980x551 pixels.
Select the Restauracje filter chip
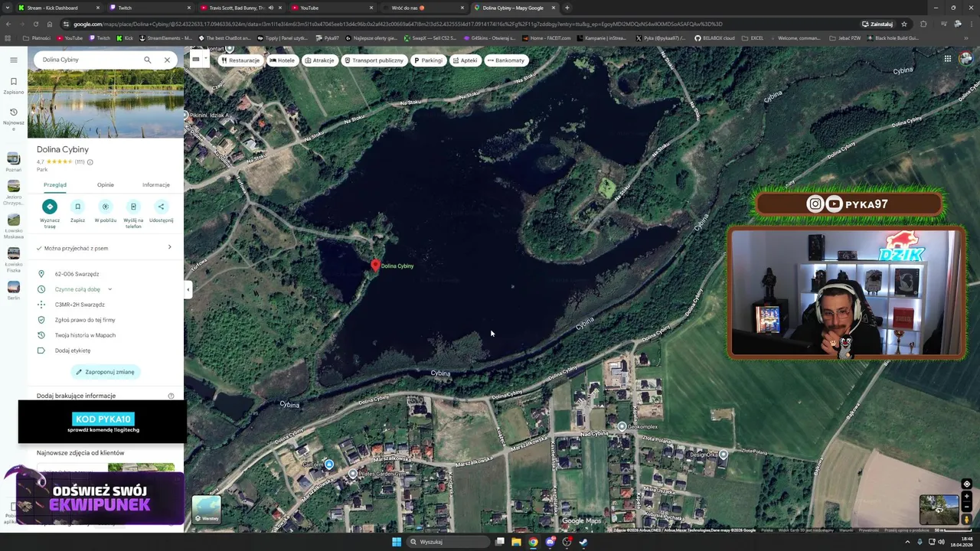241,60
